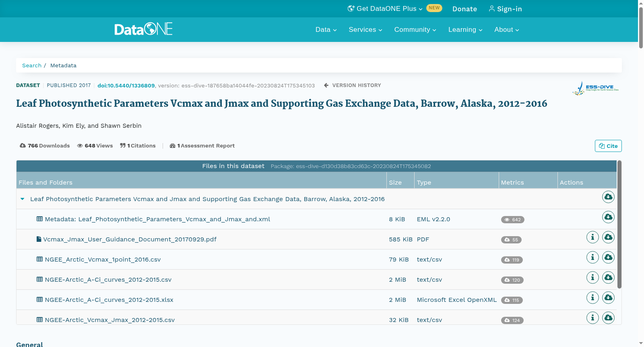Download NGEE-Arctic_A-Ci_curves_2012-2015.csv
The width and height of the screenshot is (644, 347).
coord(608,277)
